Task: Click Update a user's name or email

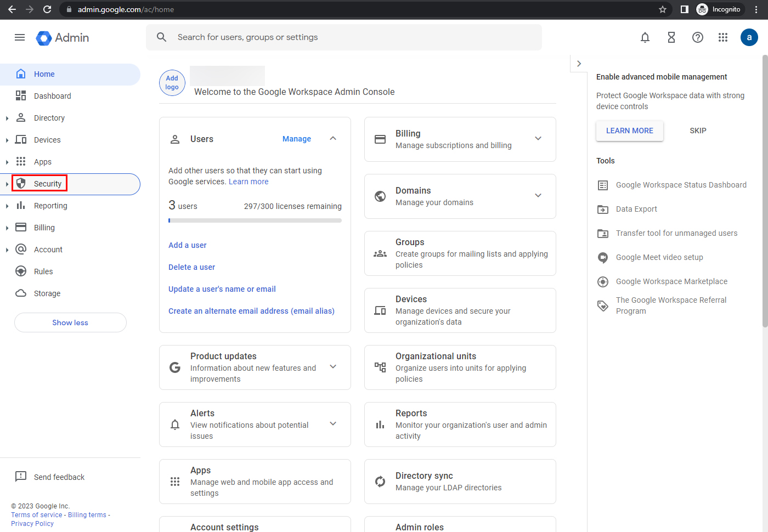Action: point(222,289)
